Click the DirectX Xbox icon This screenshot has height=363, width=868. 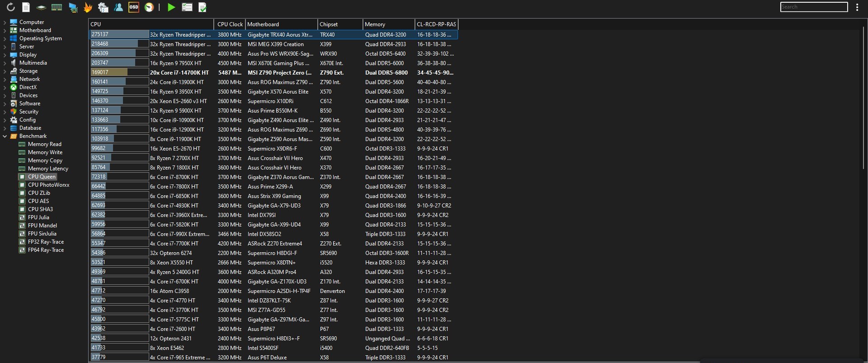[14, 87]
